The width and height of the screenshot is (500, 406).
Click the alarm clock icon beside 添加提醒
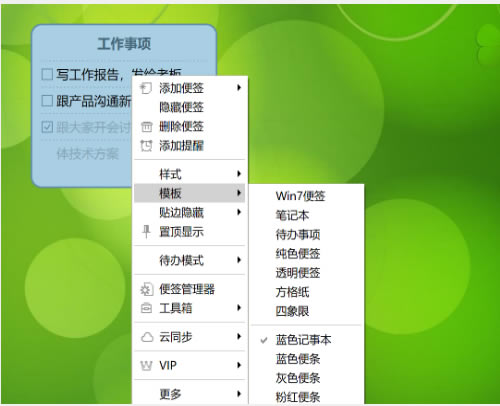click(146, 146)
